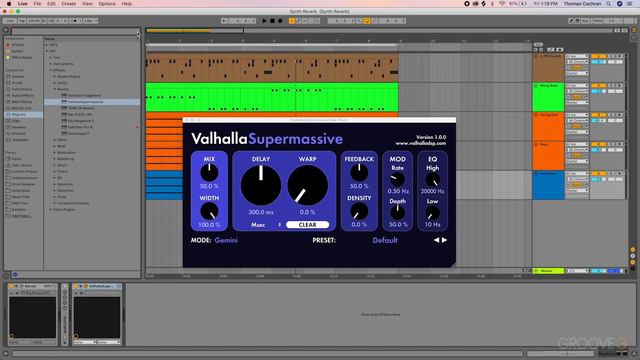Open the www.valhalladsp.com link
Image resolution: width=640 pixels, height=360 pixels.
(421, 143)
